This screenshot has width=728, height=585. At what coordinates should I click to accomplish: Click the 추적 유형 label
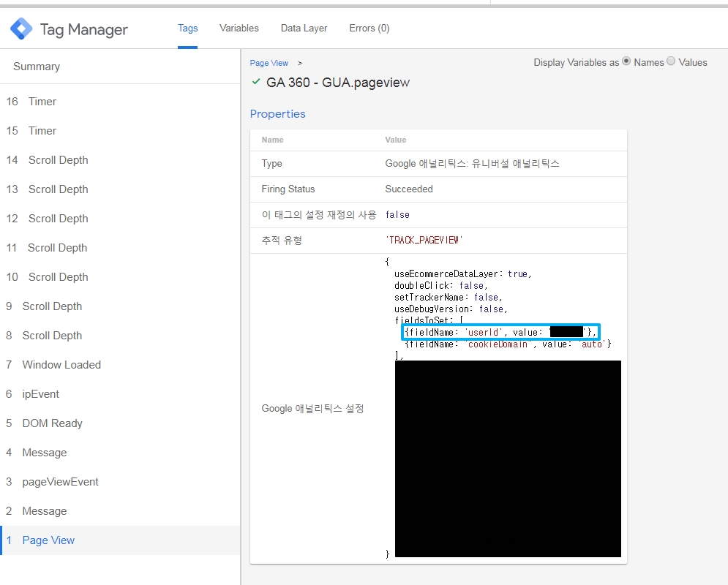(282, 240)
